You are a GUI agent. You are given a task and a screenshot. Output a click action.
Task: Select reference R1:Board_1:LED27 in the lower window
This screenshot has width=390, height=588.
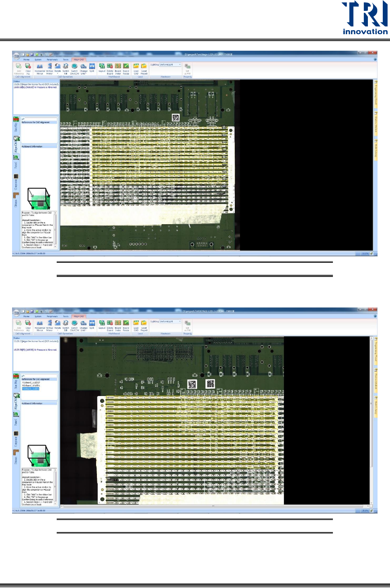click(31, 383)
